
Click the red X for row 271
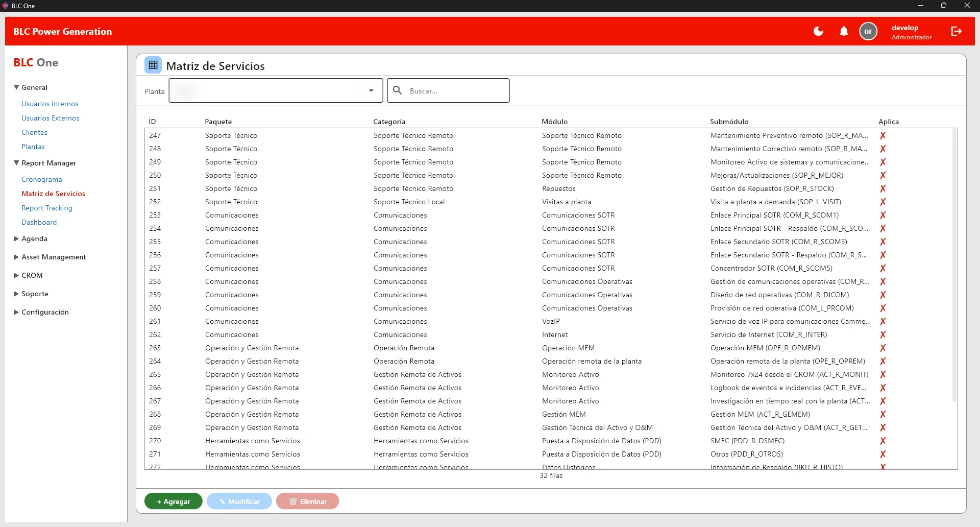click(x=883, y=454)
